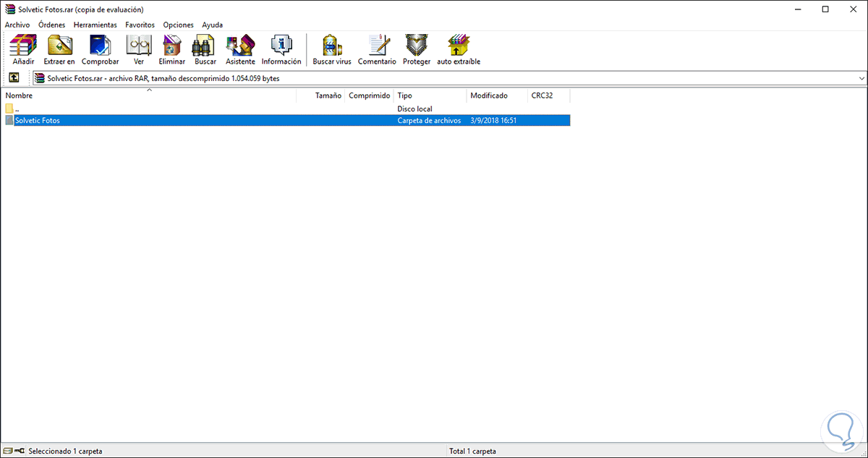Click the archive path address field
The image size is (868, 458).
449,78
